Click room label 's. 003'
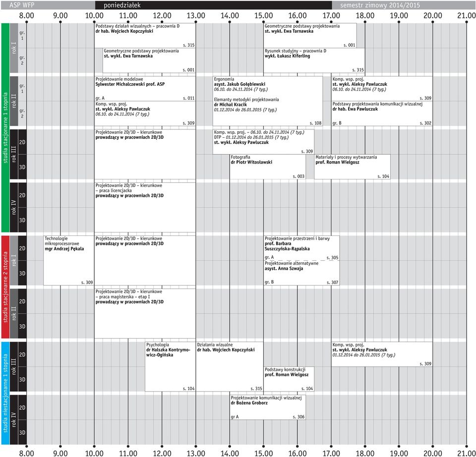476x457 pixels. [x=298, y=176]
